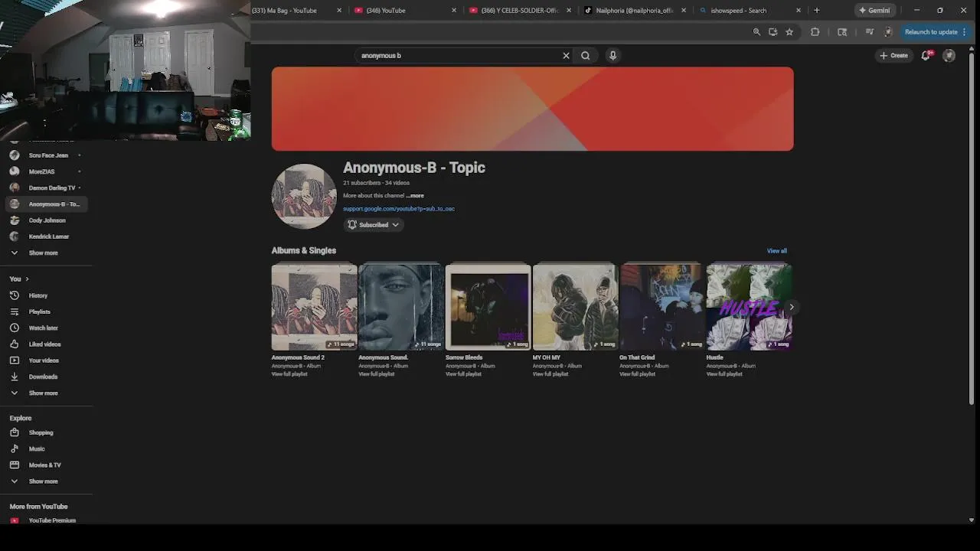This screenshot has width=980, height=551.
Task: Expand channel description with ...more
Action: [x=414, y=196]
